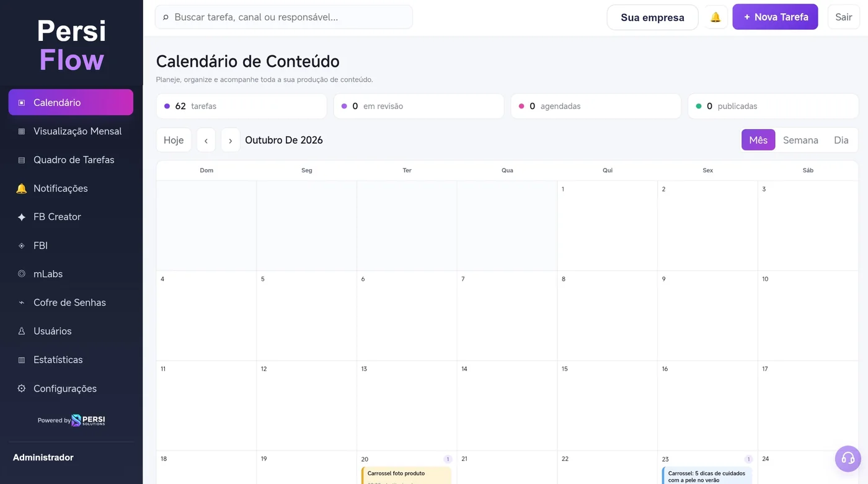868x484 pixels.
Task: Click the mLabs circle icon
Action: pyautogui.click(x=22, y=274)
